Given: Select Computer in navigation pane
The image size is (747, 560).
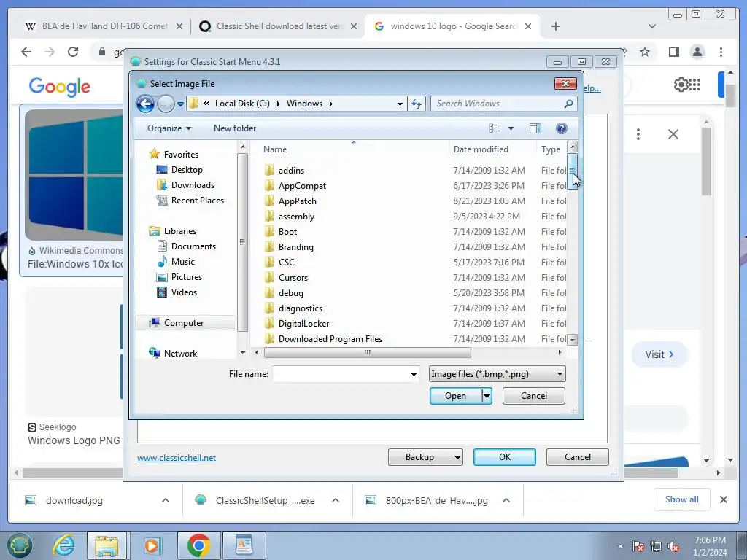Looking at the screenshot, I should tap(184, 323).
